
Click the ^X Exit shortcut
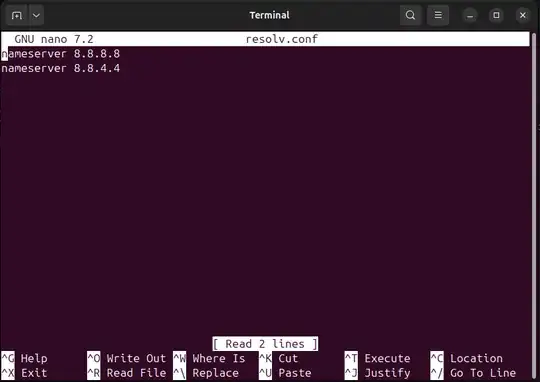pyautogui.click(x=24, y=373)
